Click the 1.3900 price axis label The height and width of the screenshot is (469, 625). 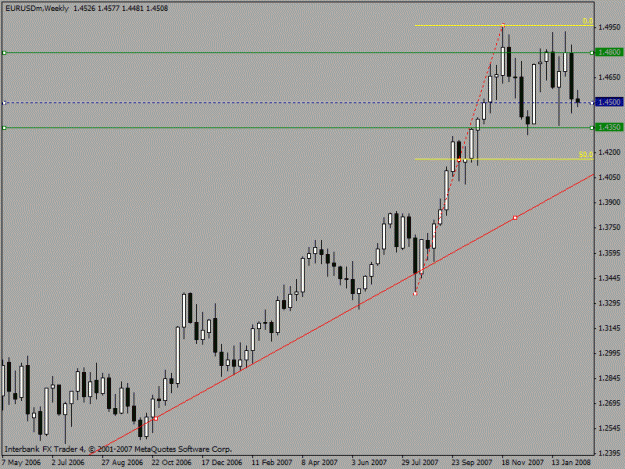pyautogui.click(x=610, y=202)
